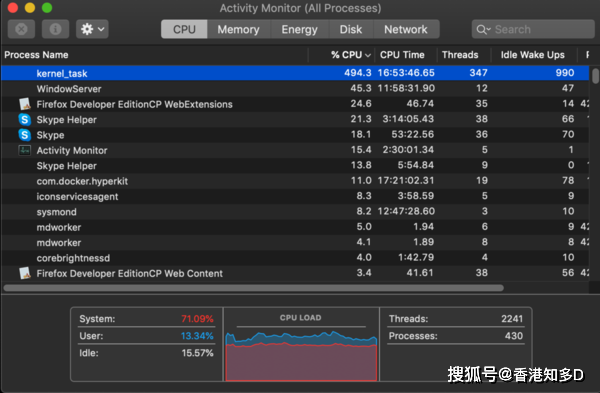The image size is (600, 393).
Task: Open the gear action menu
Action: [92, 29]
